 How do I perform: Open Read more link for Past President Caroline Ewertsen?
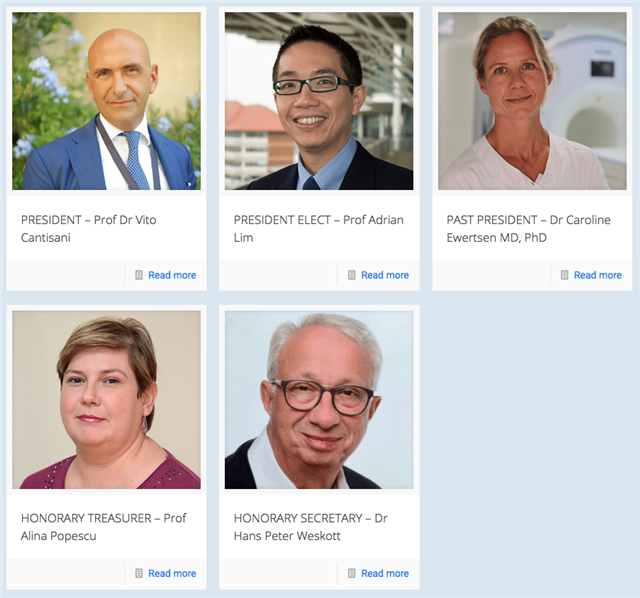click(598, 275)
